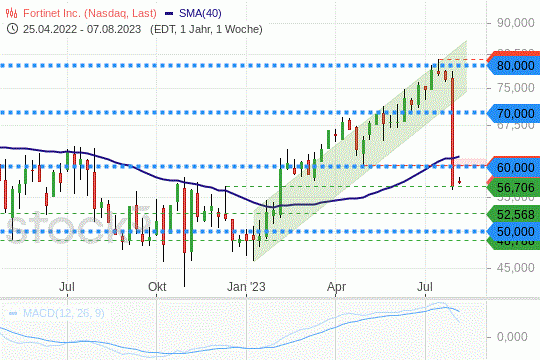Viewport: 540px width, 360px height.
Task: Click the SMA(40) dark blue line marker
Action: pyautogui.click(x=169, y=14)
